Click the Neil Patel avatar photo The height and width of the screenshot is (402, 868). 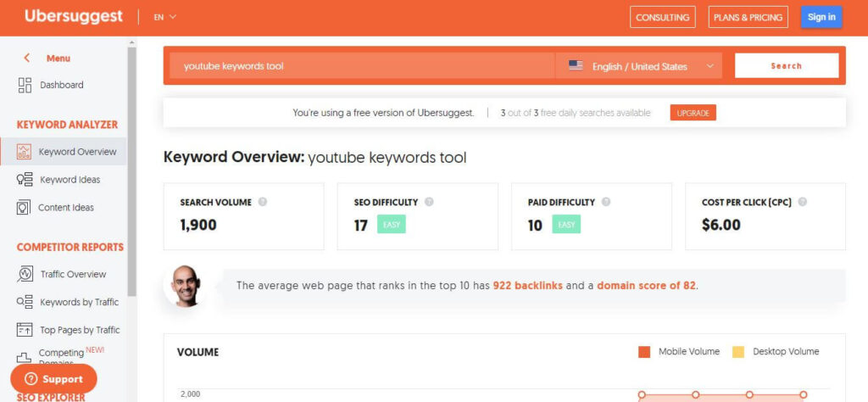(x=186, y=287)
